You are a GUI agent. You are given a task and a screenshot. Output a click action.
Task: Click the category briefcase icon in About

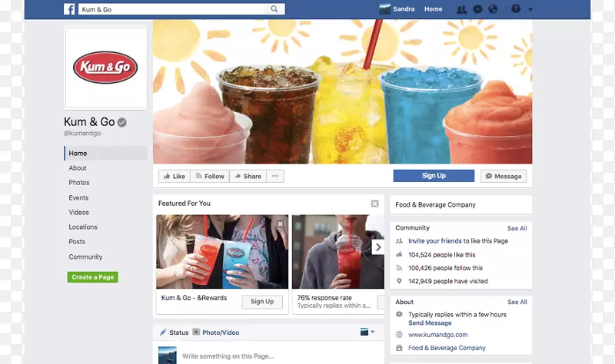[x=399, y=348]
